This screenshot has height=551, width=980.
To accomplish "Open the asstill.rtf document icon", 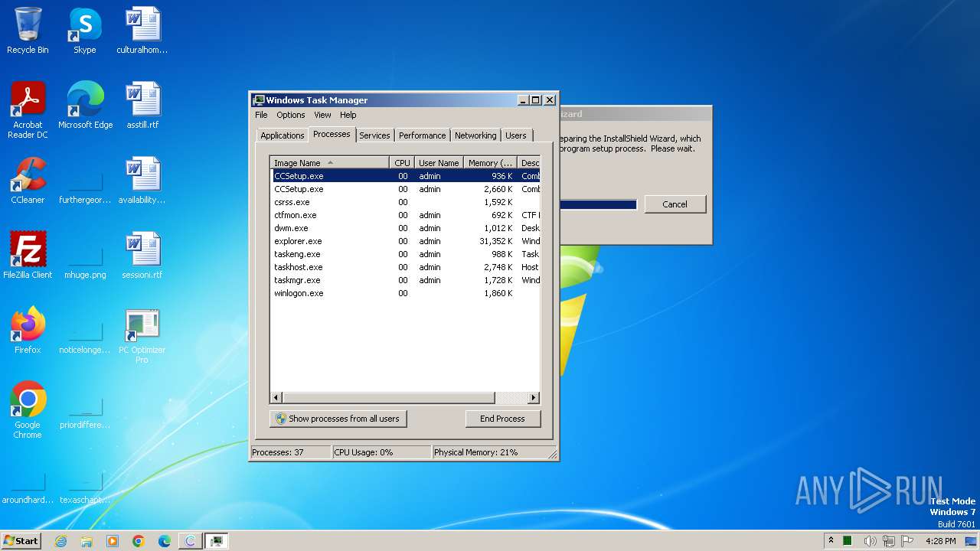I will pyautogui.click(x=142, y=106).
